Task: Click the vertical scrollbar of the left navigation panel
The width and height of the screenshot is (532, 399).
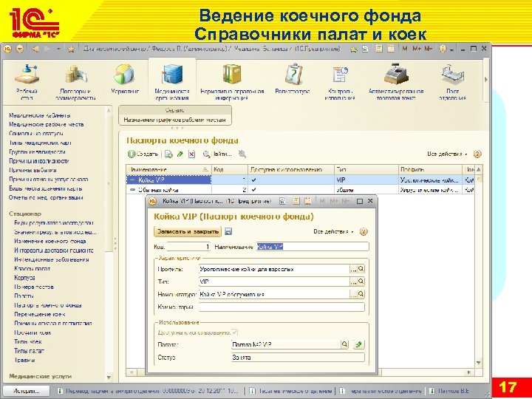Action: [x=109, y=243]
